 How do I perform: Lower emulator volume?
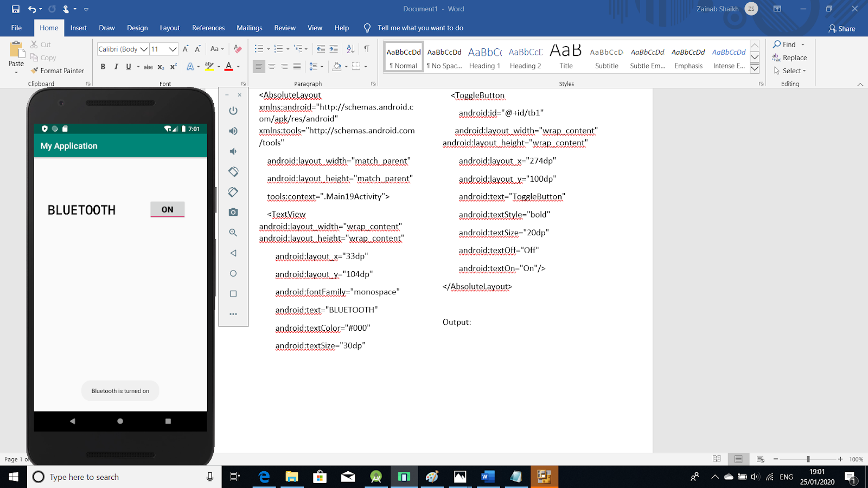[233, 151]
